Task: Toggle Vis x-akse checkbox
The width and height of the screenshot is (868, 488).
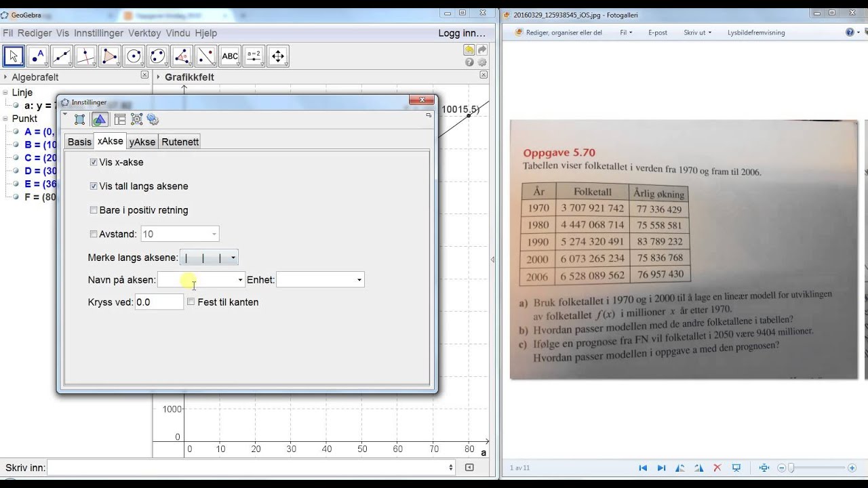Action: [x=94, y=163]
